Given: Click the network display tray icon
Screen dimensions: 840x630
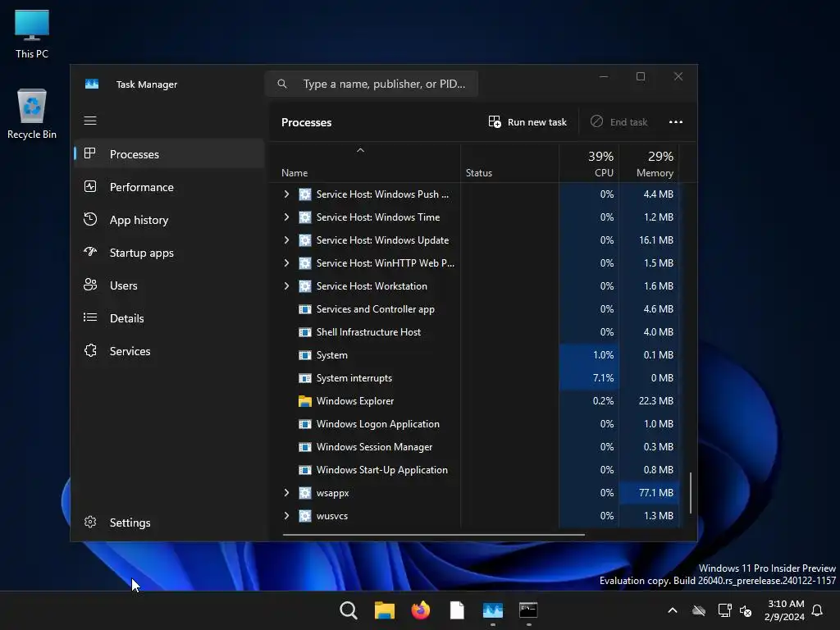Looking at the screenshot, I should [x=724, y=610].
